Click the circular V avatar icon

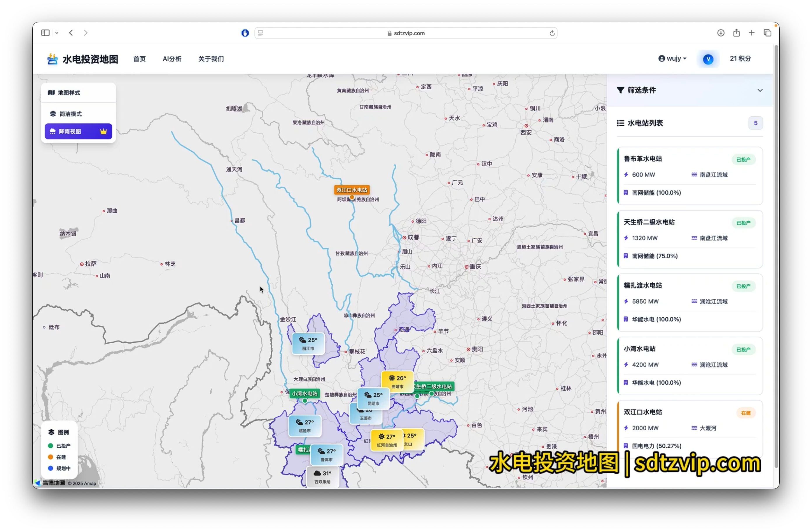pos(708,59)
